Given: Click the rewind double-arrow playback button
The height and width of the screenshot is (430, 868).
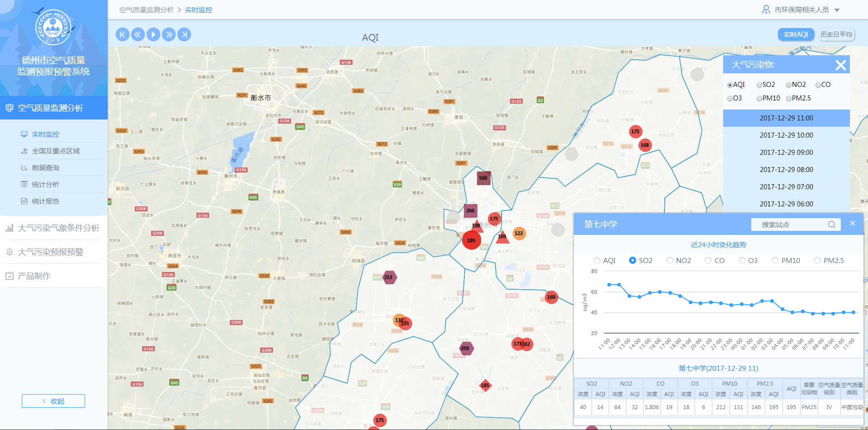Looking at the screenshot, I should point(138,34).
